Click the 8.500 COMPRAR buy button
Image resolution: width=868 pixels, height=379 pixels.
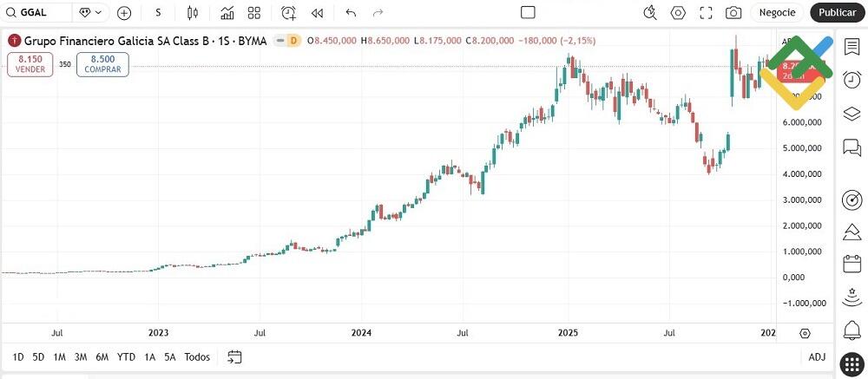point(102,64)
